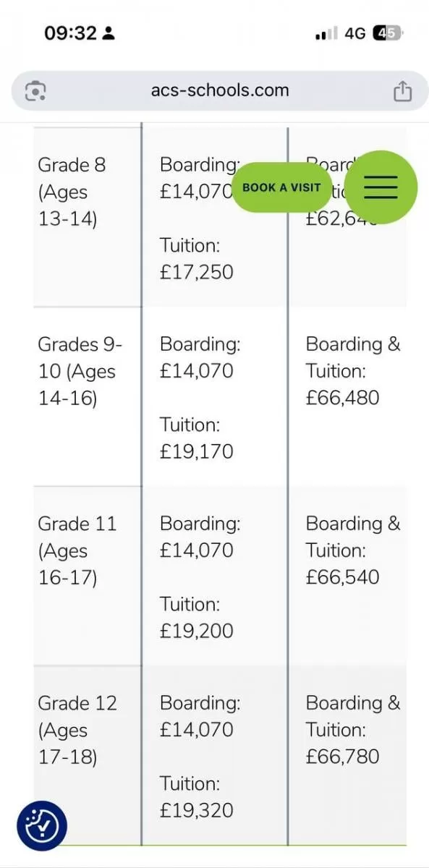Select the Grade 12 row label
The image size is (429, 868).
(77, 730)
